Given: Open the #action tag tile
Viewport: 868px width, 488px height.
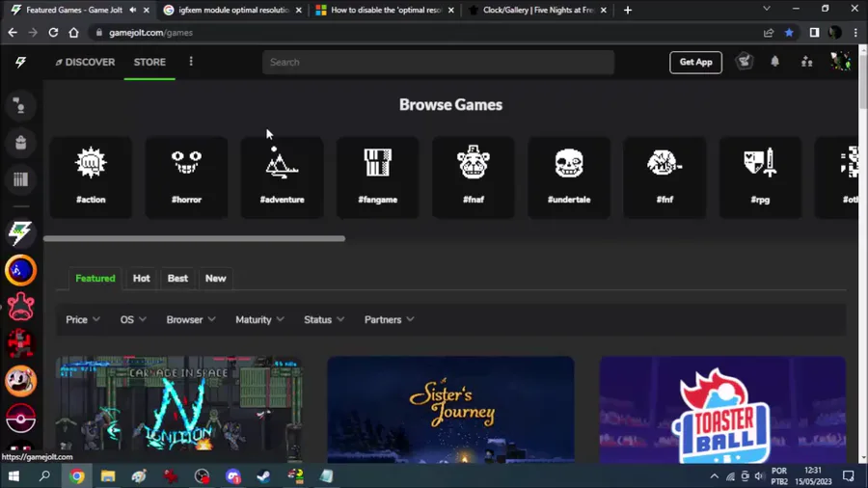Looking at the screenshot, I should pyautogui.click(x=91, y=177).
